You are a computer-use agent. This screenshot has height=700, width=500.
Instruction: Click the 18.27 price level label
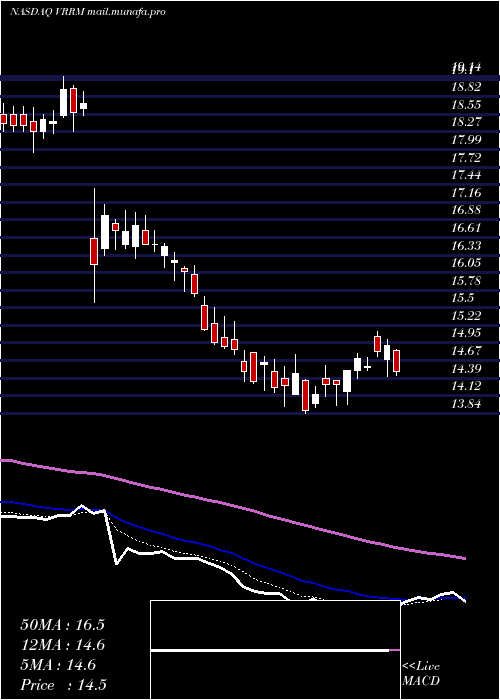(x=467, y=122)
